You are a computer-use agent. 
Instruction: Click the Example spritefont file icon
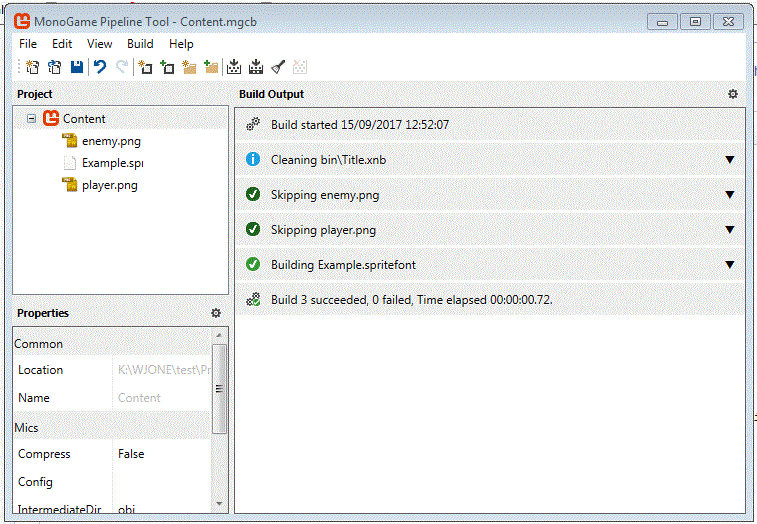pos(70,163)
